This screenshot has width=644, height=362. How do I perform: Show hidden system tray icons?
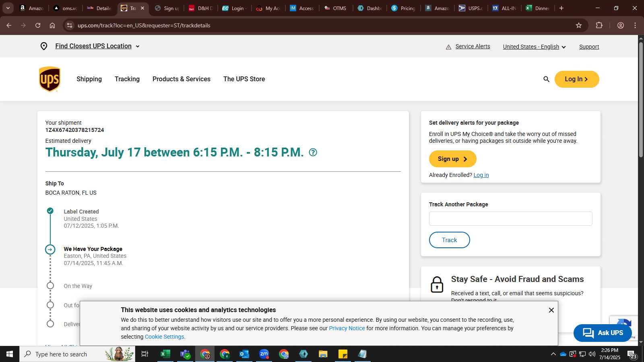(553, 354)
